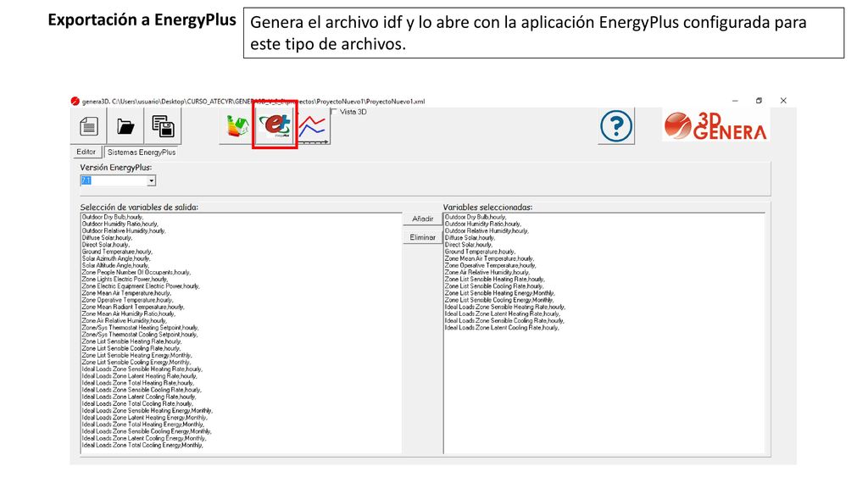Select Outdoor Humidity Ratio,hourly in Variables seleccionadas list
The height and width of the screenshot is (488, 868).
pyautogui.click(x=483, y=224)
